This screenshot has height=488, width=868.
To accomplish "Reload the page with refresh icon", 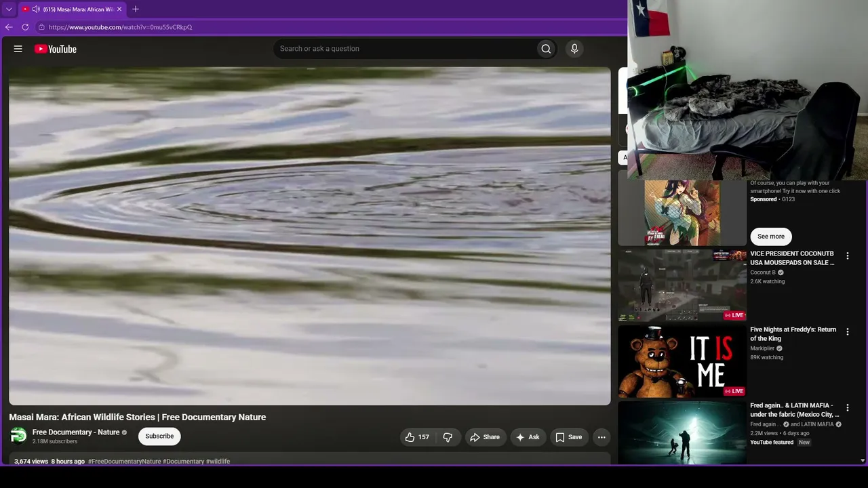I will (x=25, y=27).
